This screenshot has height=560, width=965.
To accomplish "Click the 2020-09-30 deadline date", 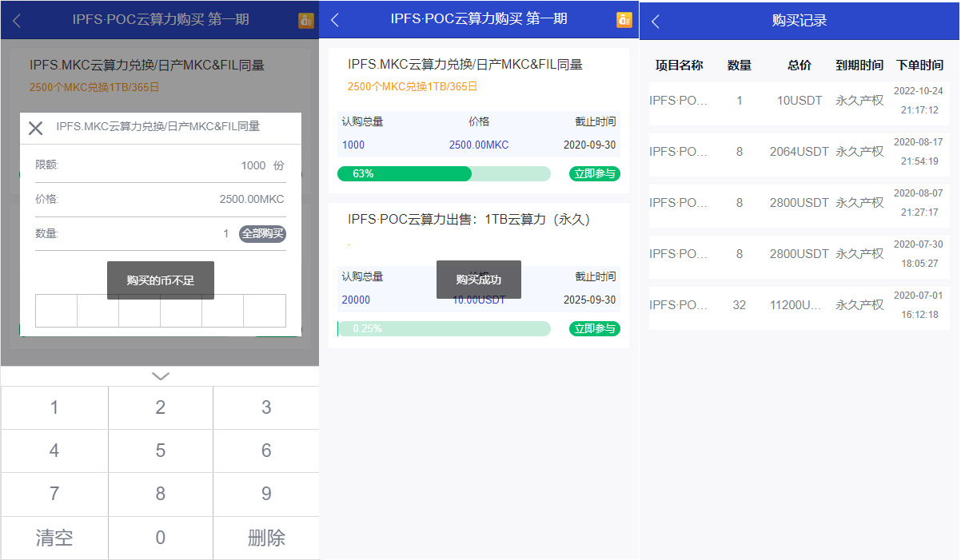I will coord(590,145).
